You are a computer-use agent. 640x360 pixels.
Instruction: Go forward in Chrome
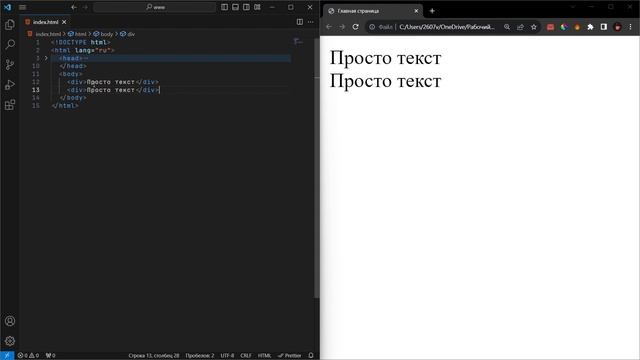click(x=342, y=27)
